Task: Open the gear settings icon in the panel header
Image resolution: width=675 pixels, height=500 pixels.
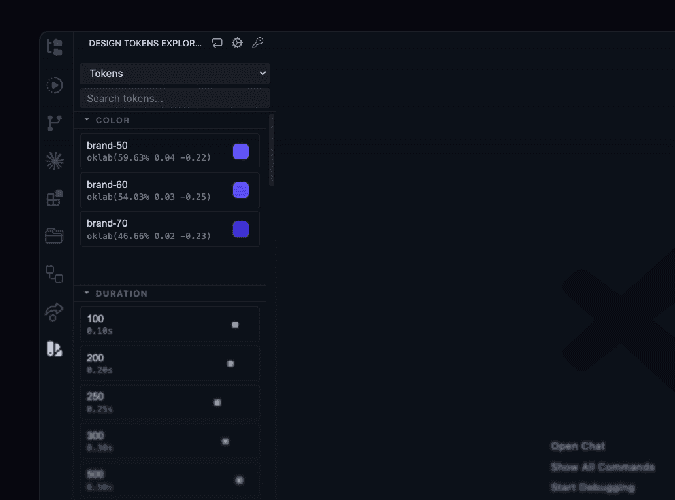Action: click(x=237, y=43)
